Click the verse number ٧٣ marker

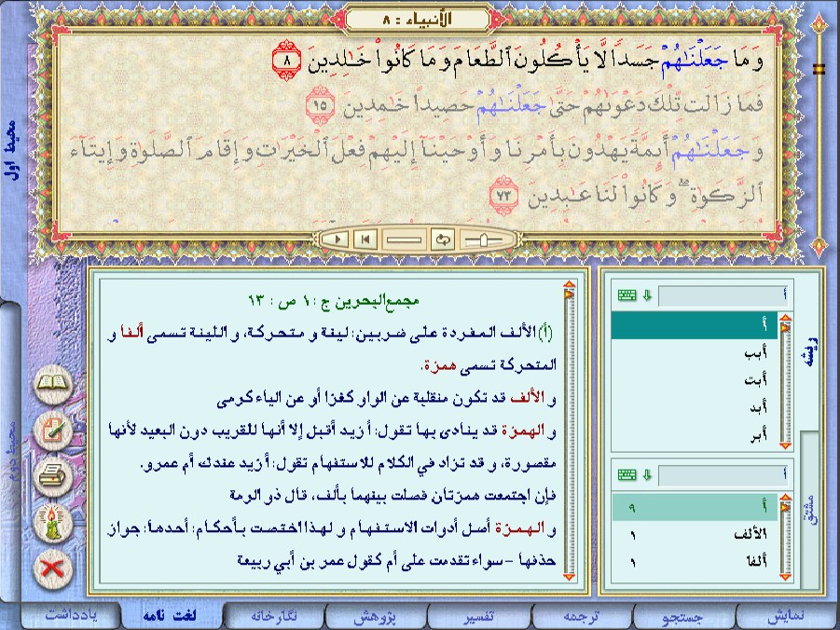(x=504, y=196)
